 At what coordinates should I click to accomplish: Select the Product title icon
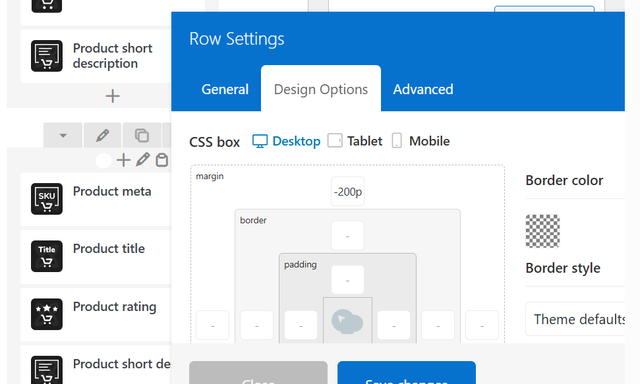click(47, 256)
